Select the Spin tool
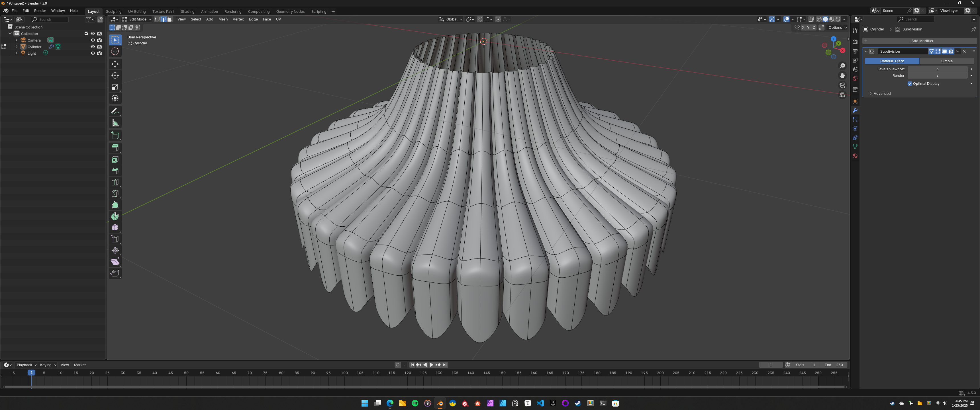 coord(115,216)
